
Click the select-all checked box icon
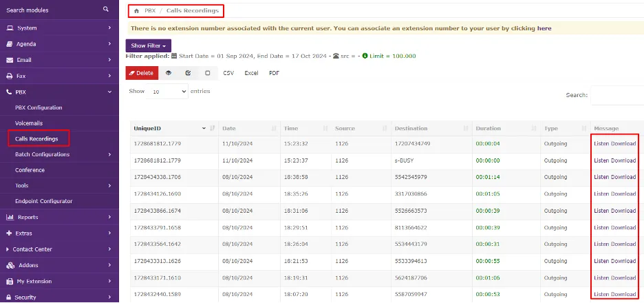188,73
